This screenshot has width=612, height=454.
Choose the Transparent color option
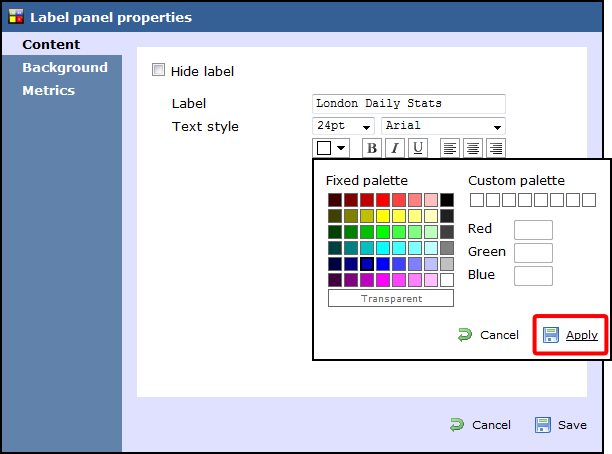(390, 298)
